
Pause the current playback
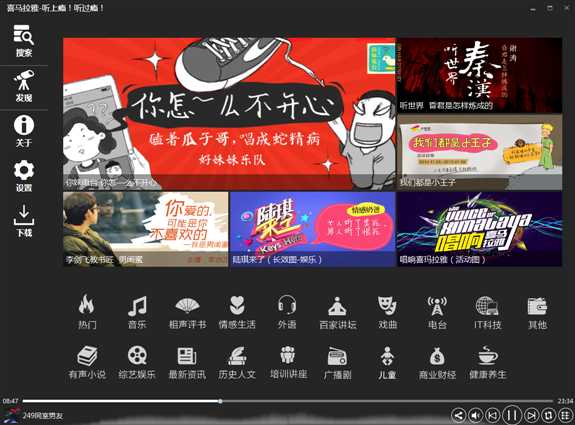point(512,415)
